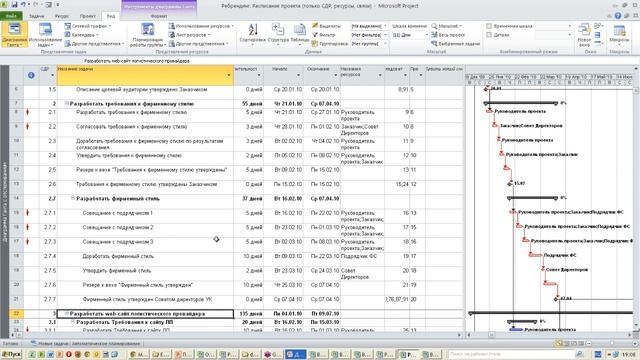
Task: Click the Использование задач view icon
Action: pyautogui.click(x=45, y=30)
